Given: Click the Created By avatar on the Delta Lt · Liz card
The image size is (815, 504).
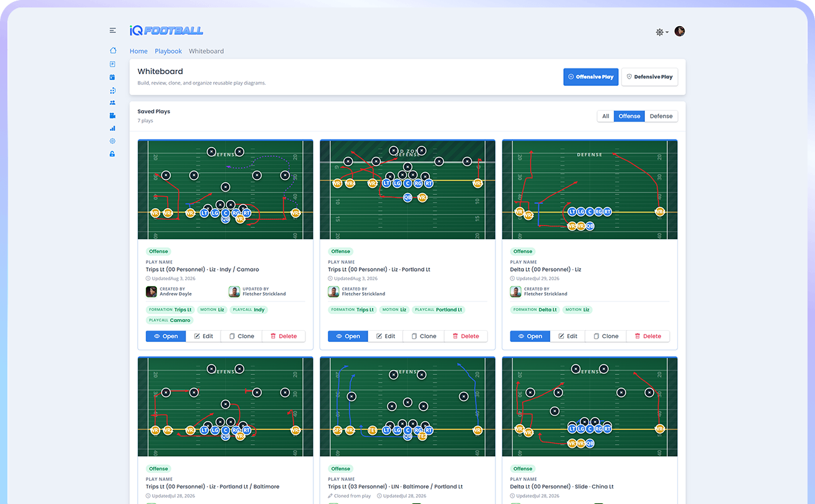Looking at the screenshot, I should (x=515, y=292).
